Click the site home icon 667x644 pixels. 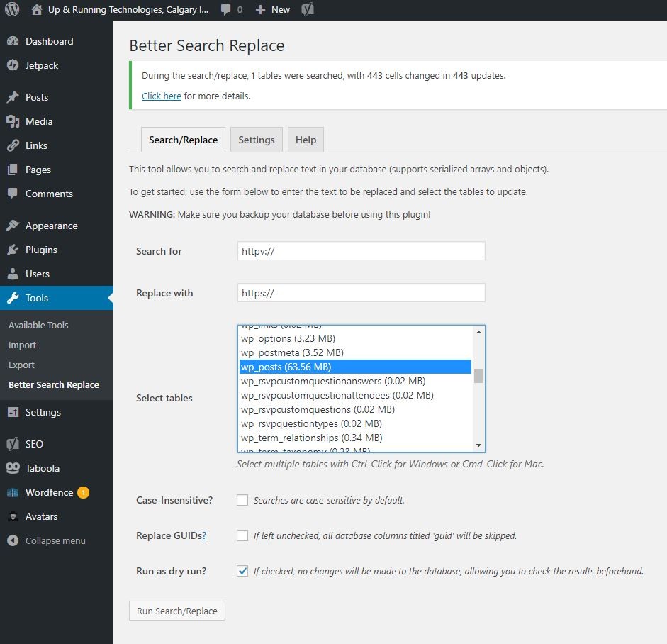[37, 9]
